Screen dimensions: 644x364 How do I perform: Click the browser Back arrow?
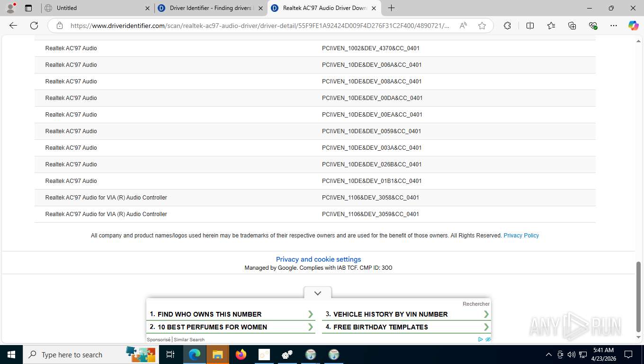click(13, 26)
